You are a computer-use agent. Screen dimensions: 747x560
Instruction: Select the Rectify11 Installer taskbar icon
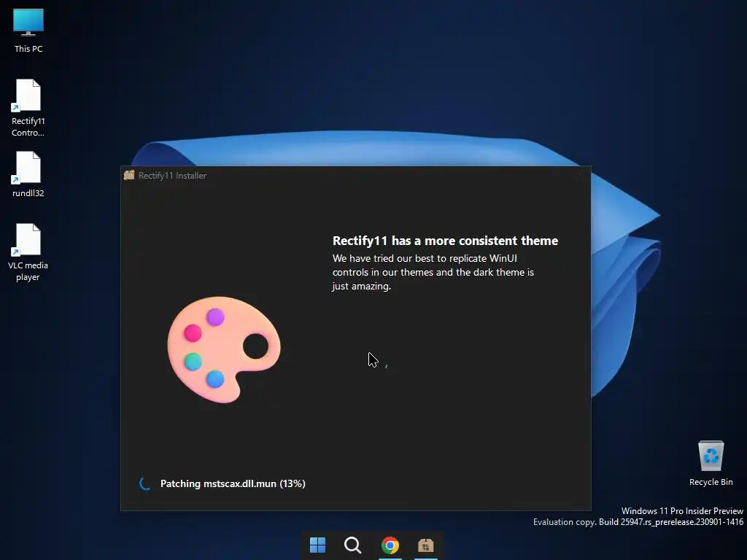click(425, 545)
